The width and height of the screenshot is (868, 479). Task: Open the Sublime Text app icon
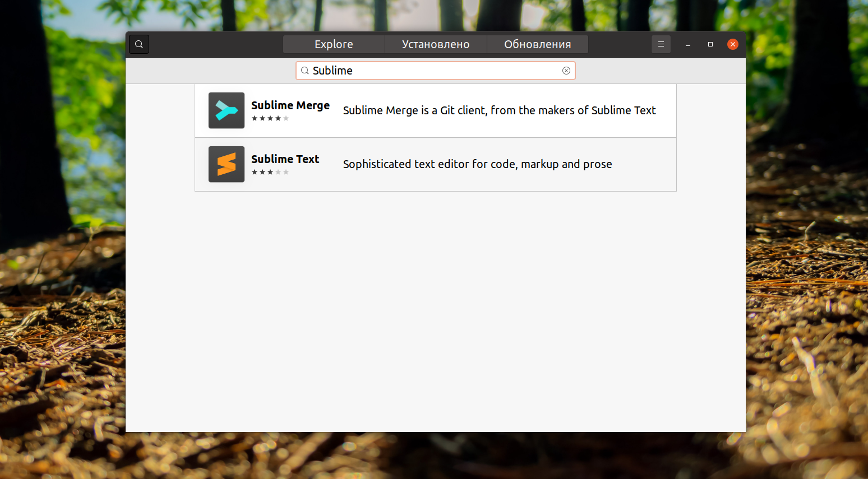[227, 164]
